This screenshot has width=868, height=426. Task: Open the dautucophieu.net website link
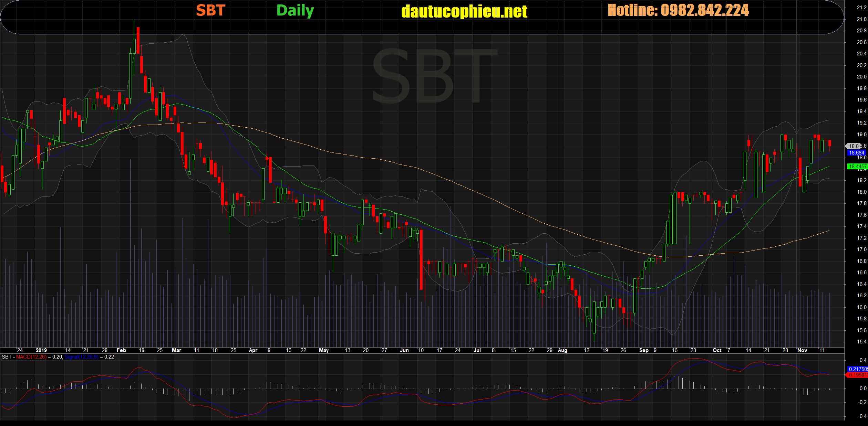464,12
